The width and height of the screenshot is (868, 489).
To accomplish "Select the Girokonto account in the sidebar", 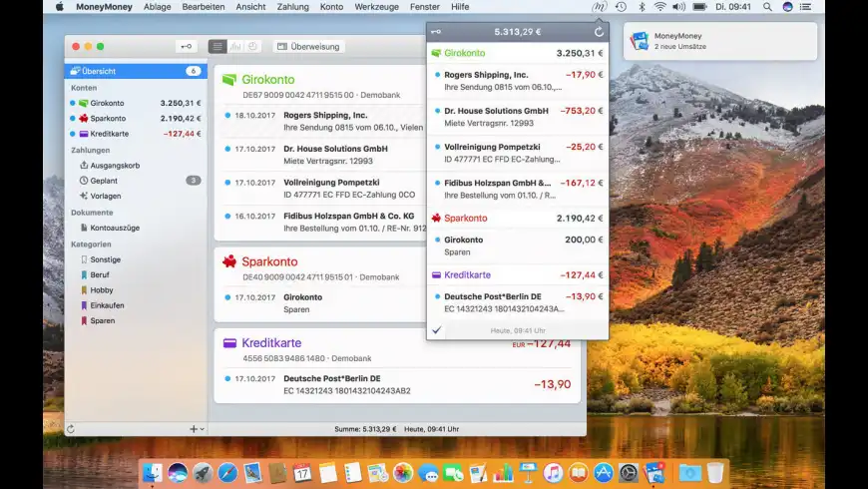I will click(x=136, y=103).
